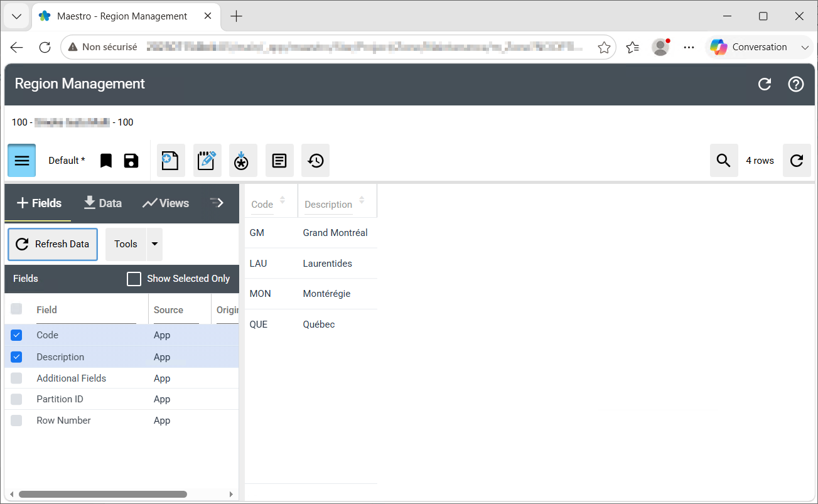Open the Edge tab list chevron

(x=17, y=16)
